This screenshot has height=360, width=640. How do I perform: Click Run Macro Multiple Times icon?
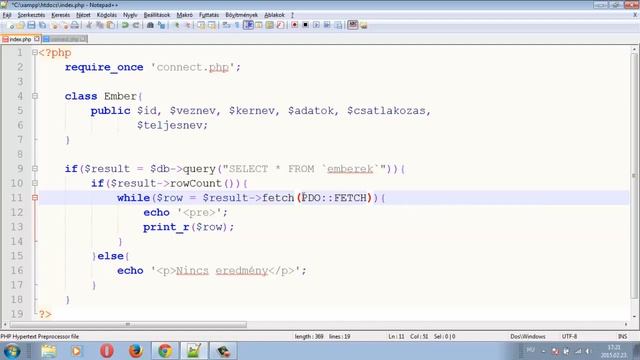click(x=327, y=25)
